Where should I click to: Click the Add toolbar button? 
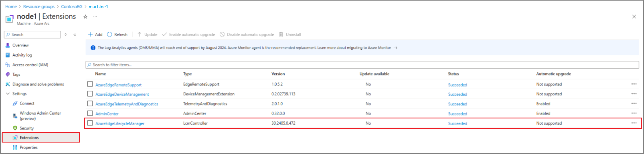coord(95,34)
